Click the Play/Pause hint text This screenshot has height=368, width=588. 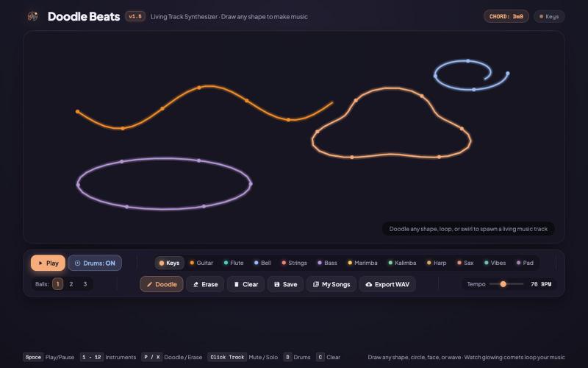60,357
